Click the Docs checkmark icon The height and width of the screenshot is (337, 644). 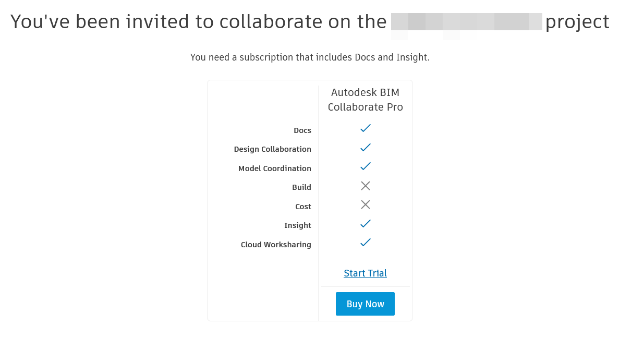pyautogui.click(x=365, y=128)
